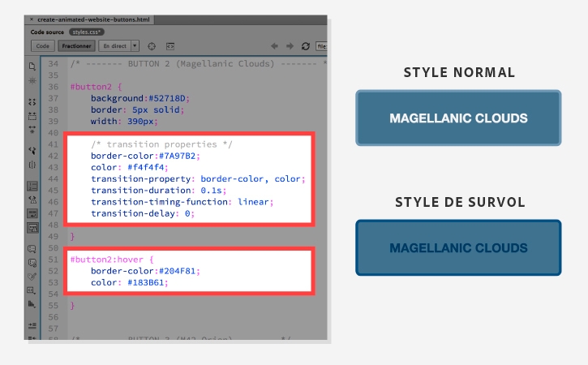Click the Inspect mode crosshair icon

pos(152,46)
